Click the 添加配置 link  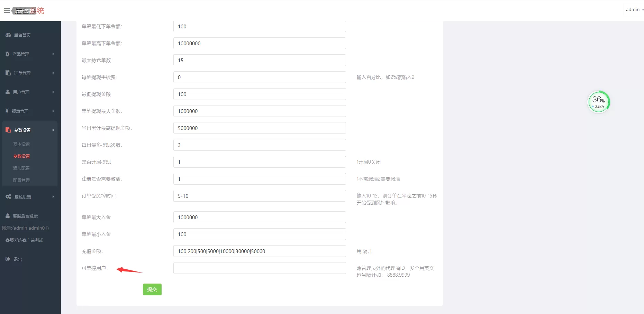(x=21, y=168)
